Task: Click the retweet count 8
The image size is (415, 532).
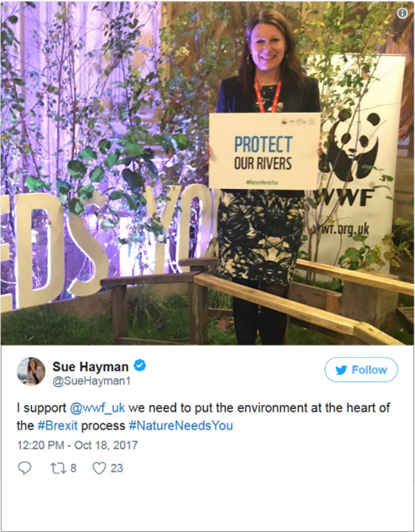Action: (73, 468)
